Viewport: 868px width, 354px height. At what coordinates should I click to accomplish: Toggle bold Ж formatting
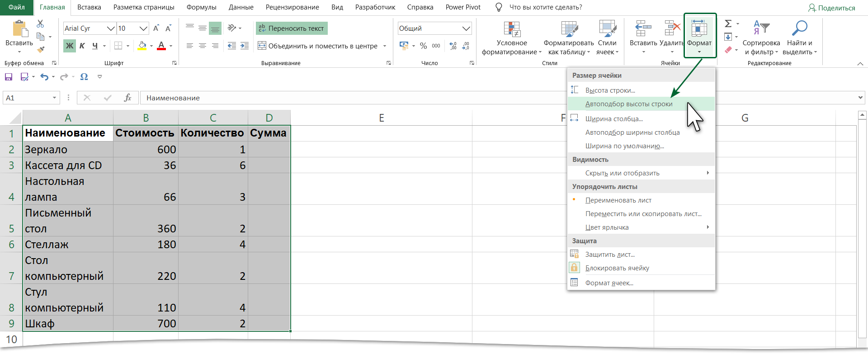[70, 46]
